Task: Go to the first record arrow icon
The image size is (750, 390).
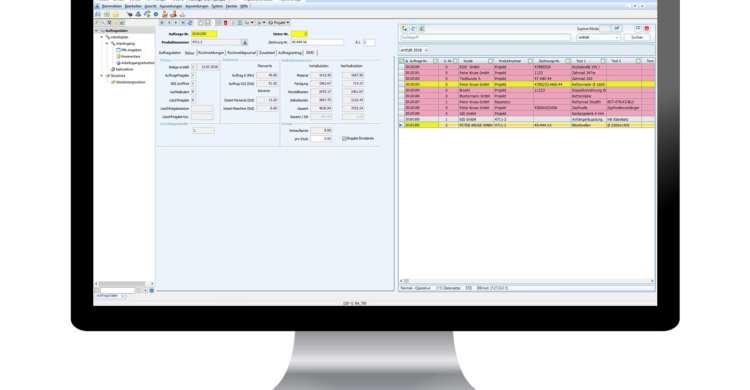Action: 162,23
